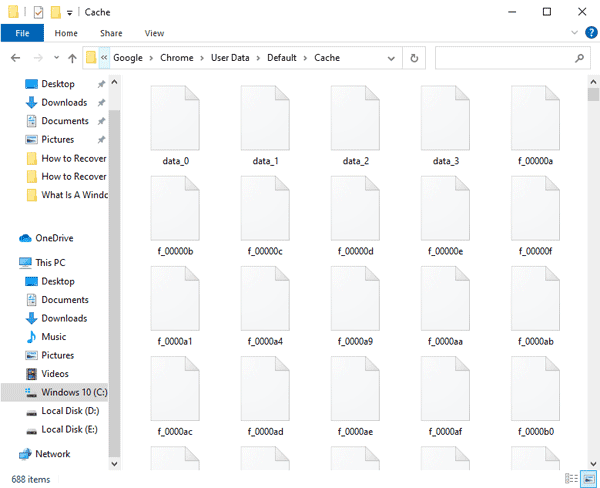
Task: Click Cache in the address path
Action: tap(327, 58)
